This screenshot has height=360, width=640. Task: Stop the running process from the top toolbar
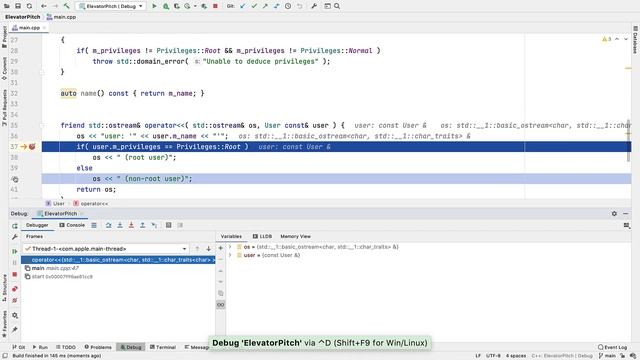coord(215,6)
